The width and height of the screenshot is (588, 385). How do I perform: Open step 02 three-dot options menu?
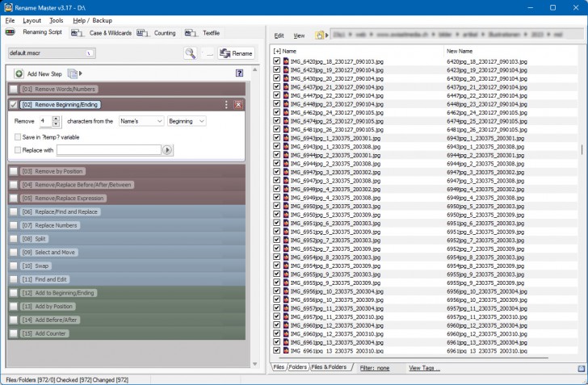point(226,105)
